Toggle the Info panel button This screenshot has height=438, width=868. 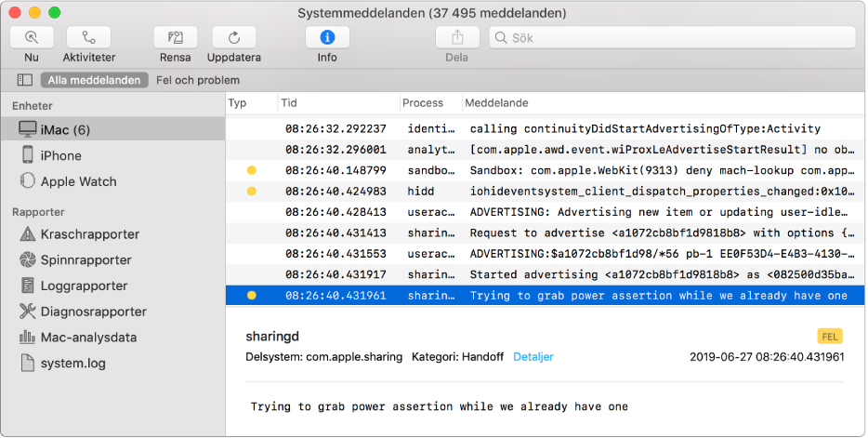(327, 37)
